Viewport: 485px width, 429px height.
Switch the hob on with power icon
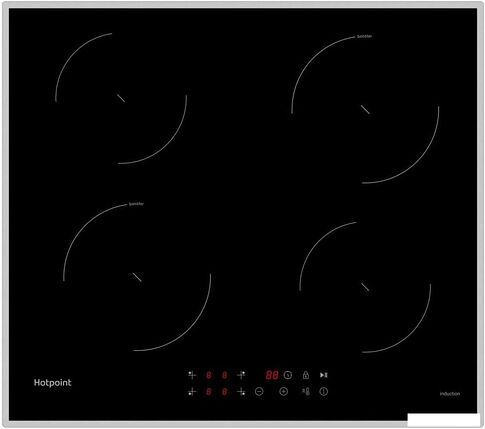point(324,392)
